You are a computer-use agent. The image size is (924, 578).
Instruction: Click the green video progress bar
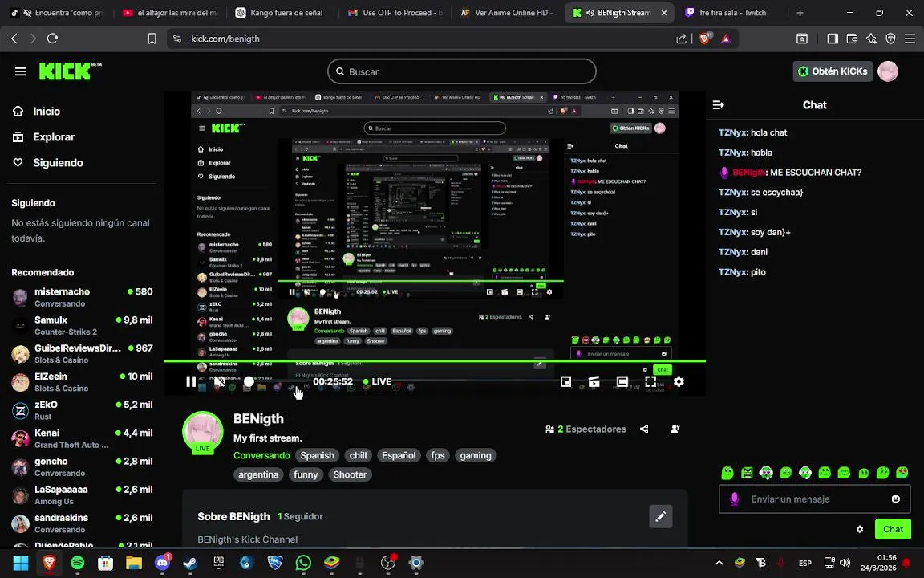coord(435,360)
